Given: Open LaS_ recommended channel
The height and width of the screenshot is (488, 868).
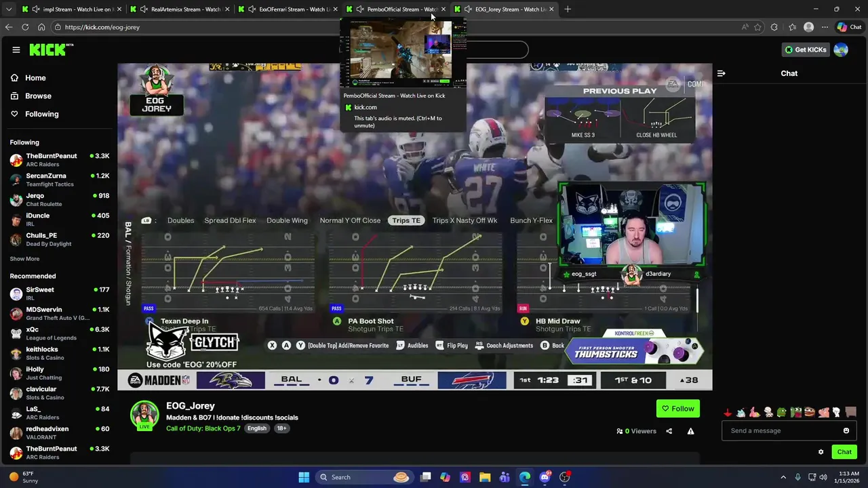Looking at the screenshot, I should point(60,413).
